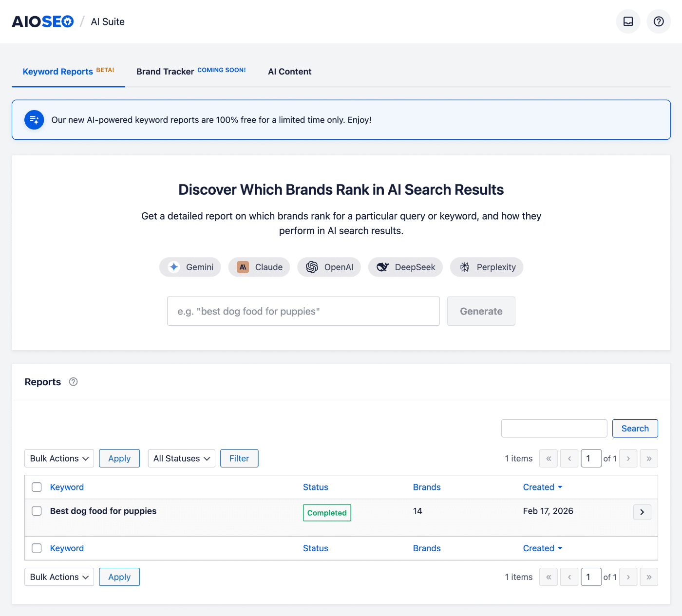Select the Perplexity provider chip
This screenshot has width=682, height=616.
pos(486,267)
